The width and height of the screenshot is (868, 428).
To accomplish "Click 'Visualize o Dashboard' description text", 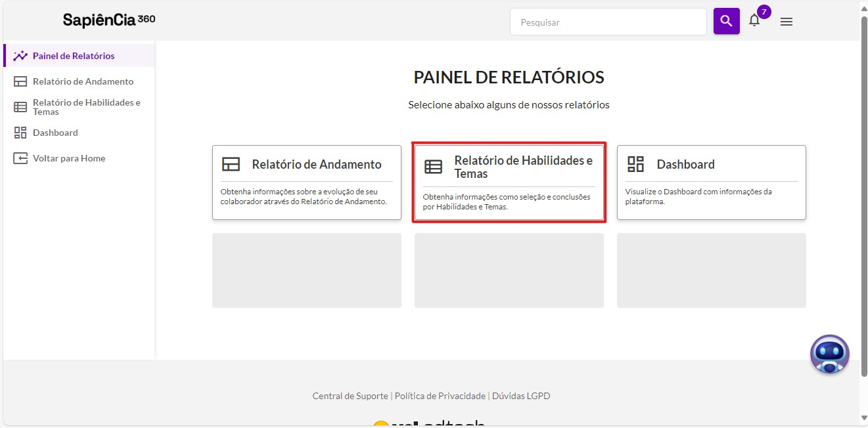I will click(698, 196).
